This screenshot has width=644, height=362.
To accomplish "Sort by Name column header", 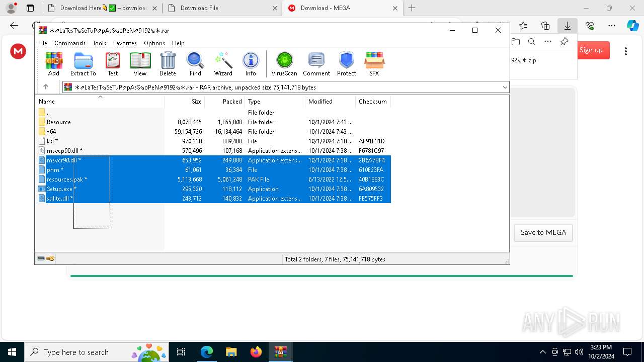I will (100, 101).
